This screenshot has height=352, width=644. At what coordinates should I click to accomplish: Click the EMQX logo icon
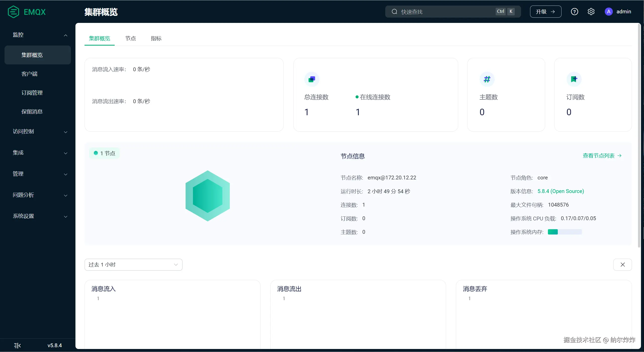(13, 12)
